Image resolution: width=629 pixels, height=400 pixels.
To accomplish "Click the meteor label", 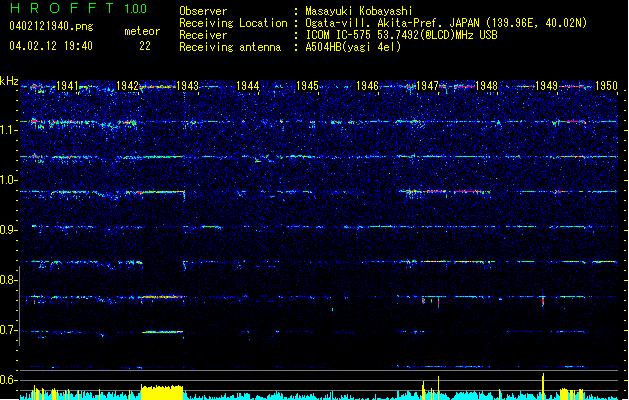I will (142, 31).
